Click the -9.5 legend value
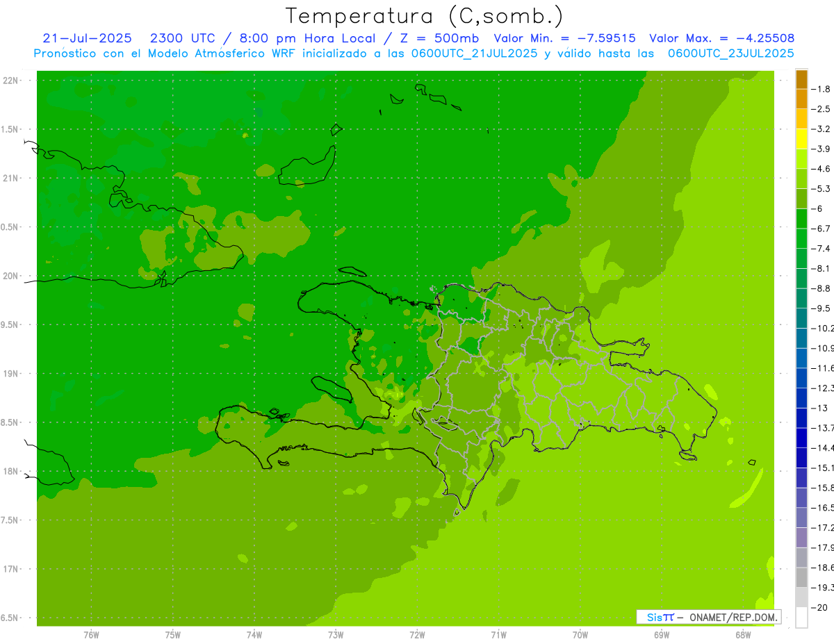The image size is (834, 644). coord(822,308)
